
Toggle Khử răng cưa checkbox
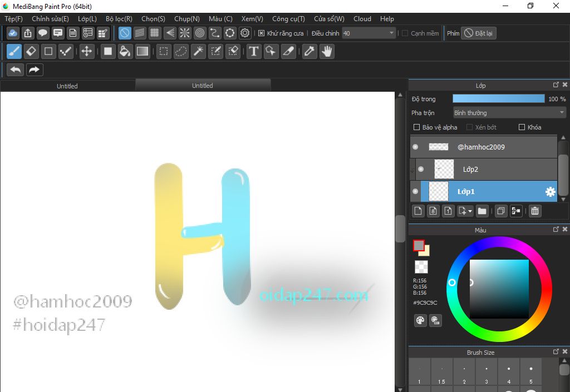tap(261, 33)
